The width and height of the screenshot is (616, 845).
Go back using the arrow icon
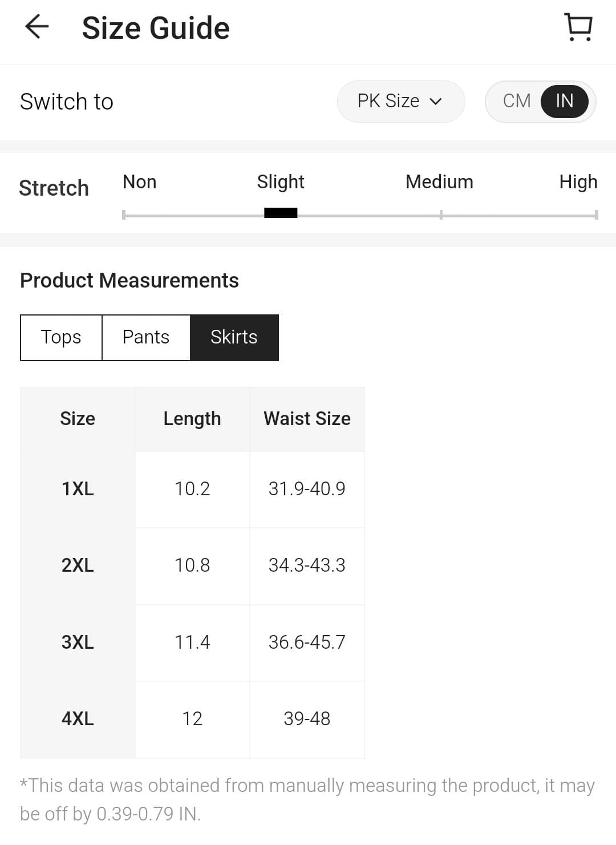point(37,27)
